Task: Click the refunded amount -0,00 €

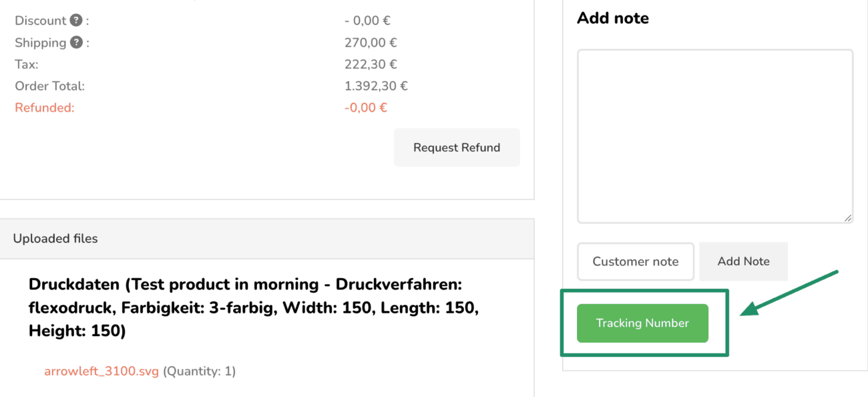Action: (366, 108)
